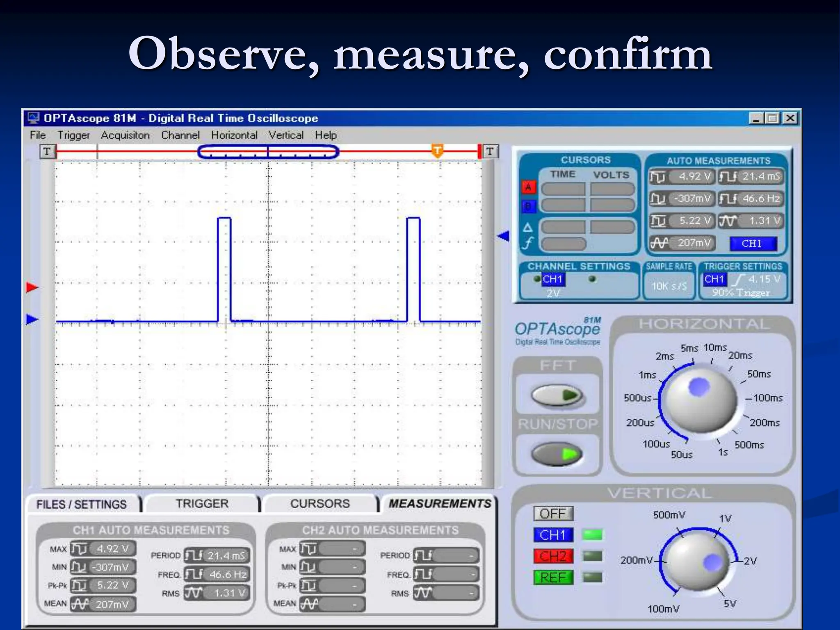Click CH1 RMS measurement waveform icon
Screen dimensions: 840x630
coord(192,593)
